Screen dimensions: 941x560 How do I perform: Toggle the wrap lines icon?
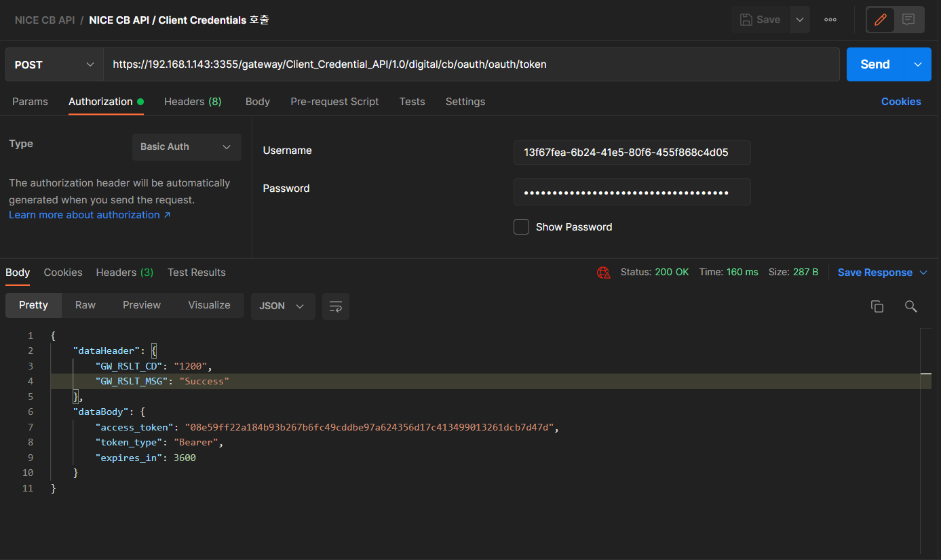[335, 306]
